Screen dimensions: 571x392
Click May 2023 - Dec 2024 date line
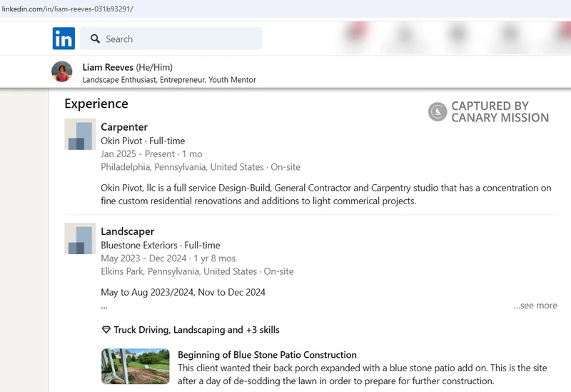(x=168, y=258)
